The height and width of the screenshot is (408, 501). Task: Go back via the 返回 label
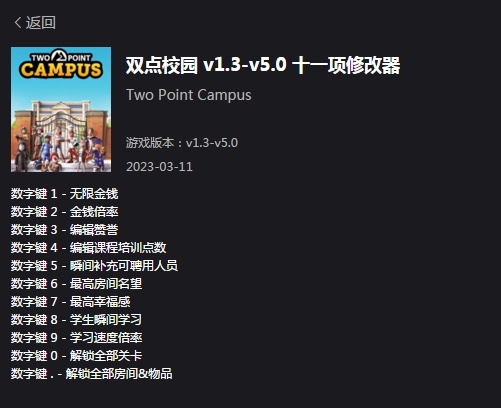(x=41, y=23)
